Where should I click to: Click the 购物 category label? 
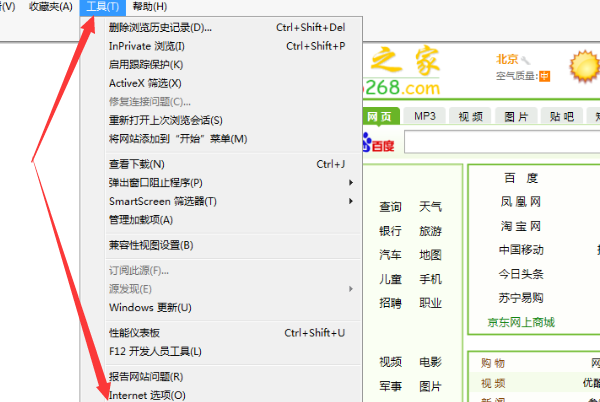493,363
